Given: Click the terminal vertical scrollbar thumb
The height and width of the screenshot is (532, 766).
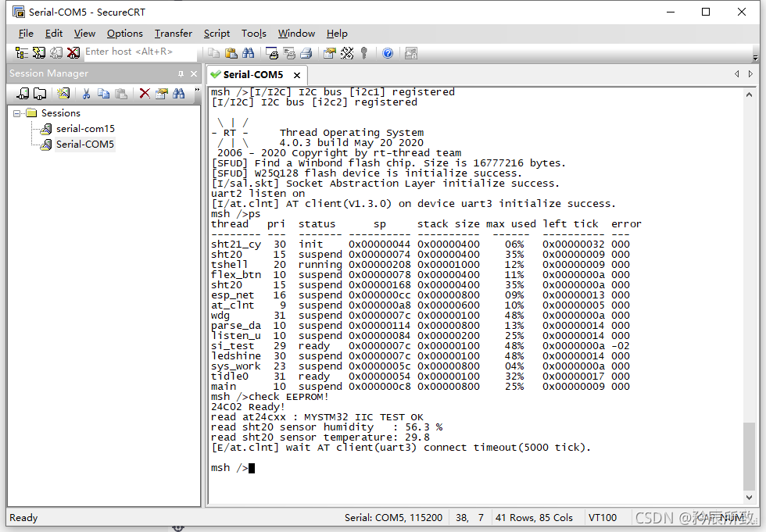Looking at the screenshot, I should click(749, 456).
